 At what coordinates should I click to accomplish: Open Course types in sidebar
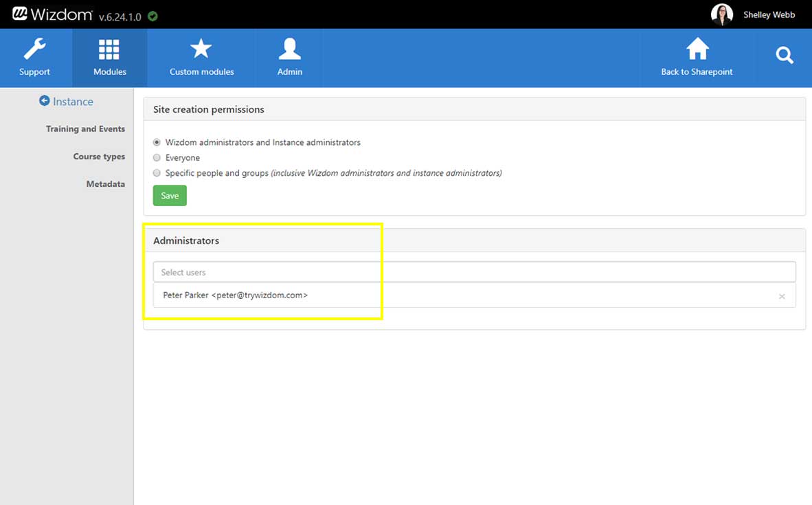pyautogui.click(x=99, y=157)
